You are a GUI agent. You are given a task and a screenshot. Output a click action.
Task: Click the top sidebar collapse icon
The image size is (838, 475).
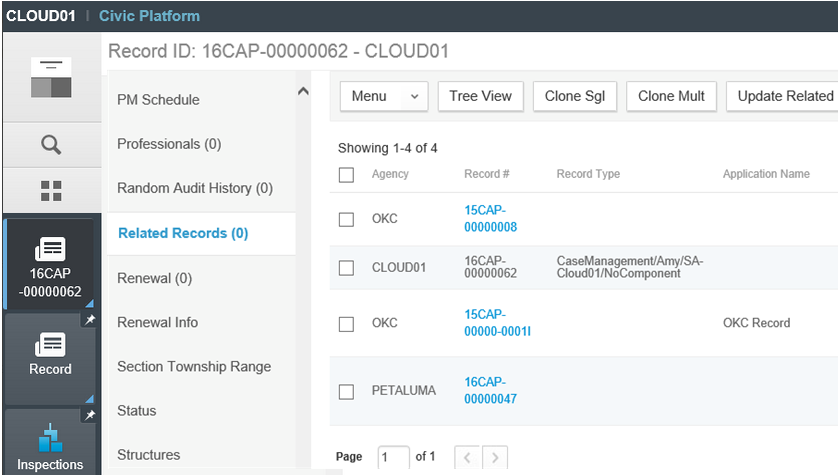(50, 78)
